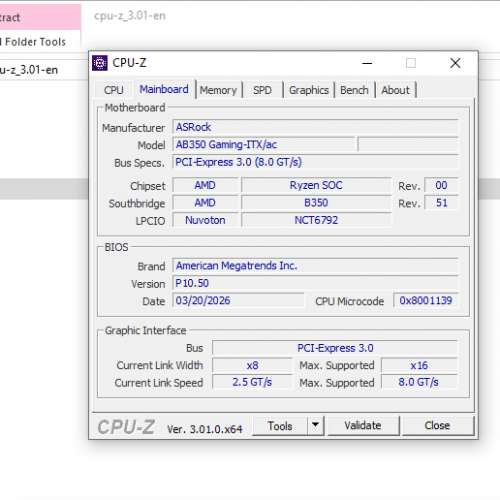
Task: Click the Chipset Rev. value 00
Action: click(441, 185)
